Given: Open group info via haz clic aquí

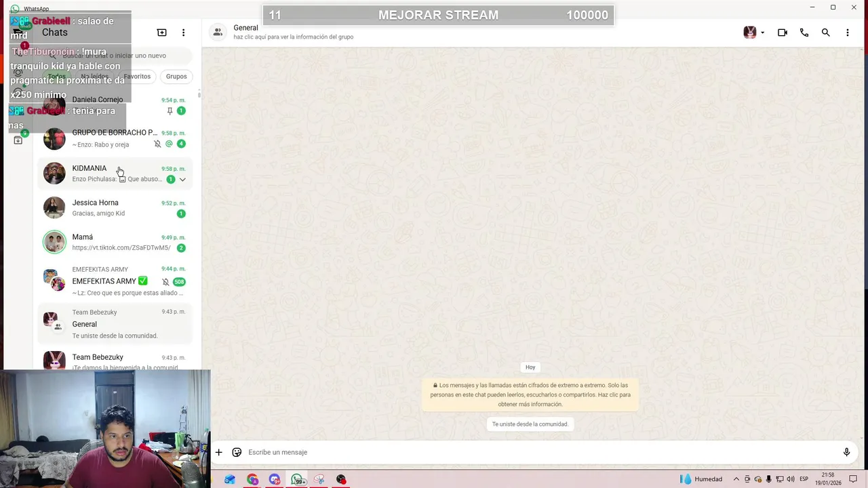Looking at the screenshot, I should (293, 37).
